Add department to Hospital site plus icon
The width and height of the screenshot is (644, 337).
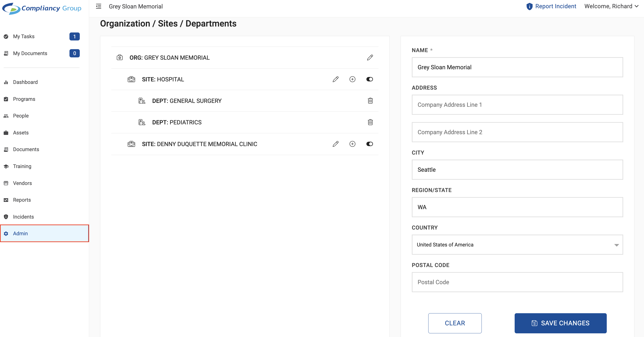pyautogui.click(x=352, y=79)
